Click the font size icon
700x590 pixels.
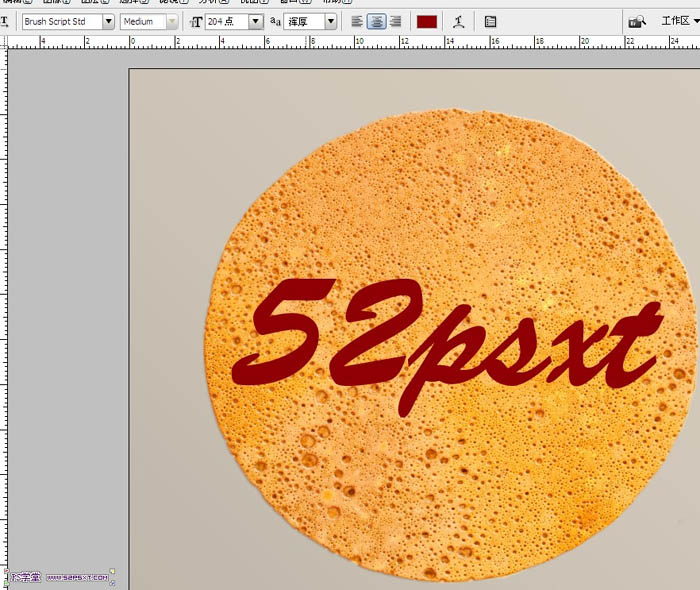point(196,21)
